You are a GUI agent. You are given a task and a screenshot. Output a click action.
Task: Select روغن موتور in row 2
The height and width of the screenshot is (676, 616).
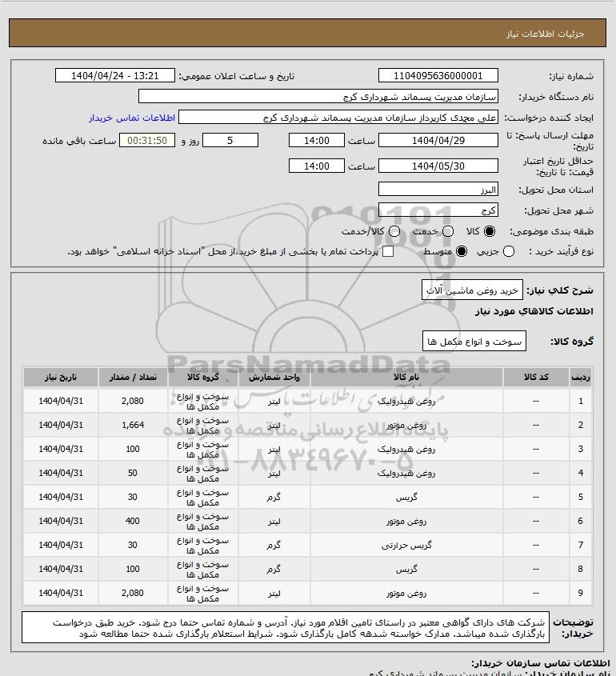point(406,425)
